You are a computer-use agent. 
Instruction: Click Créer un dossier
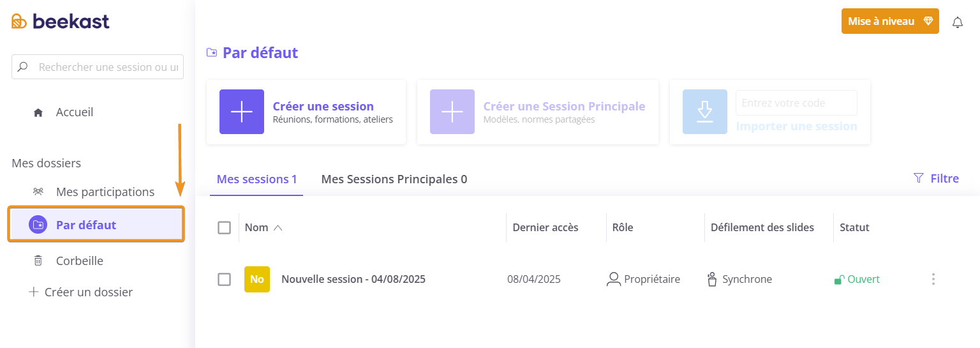point(81,292)
